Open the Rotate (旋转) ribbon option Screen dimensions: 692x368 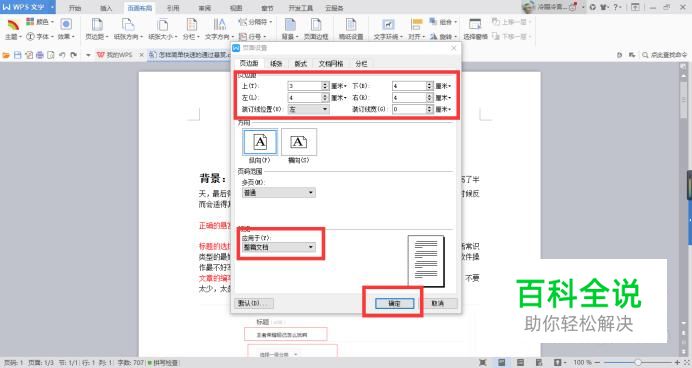pyautogui.click(x=444, y=37)
